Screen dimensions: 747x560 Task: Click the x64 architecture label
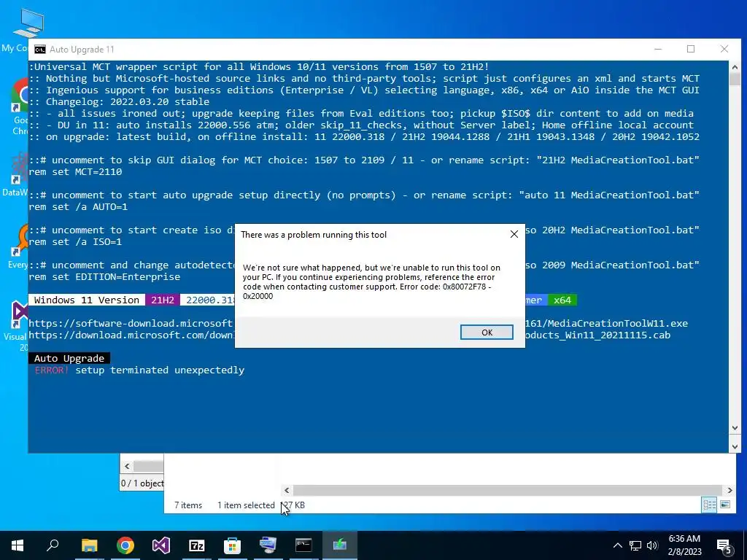[562, 300]
